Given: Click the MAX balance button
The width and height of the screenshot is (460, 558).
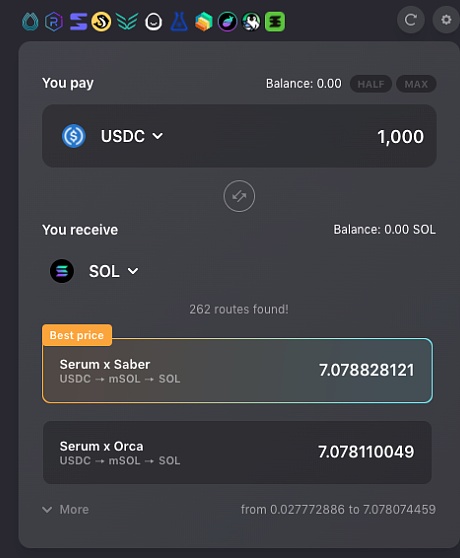Looking at the screenshot, I should [x=416, y=84].
